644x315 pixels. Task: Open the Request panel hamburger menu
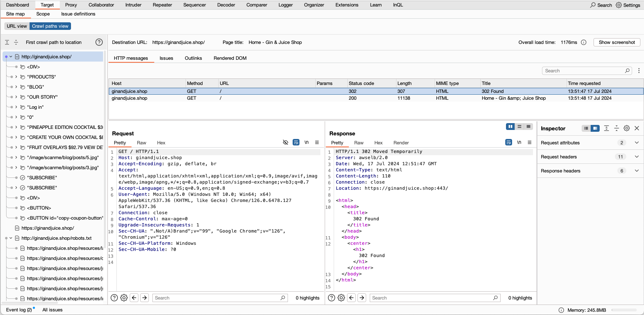[317, 143]
